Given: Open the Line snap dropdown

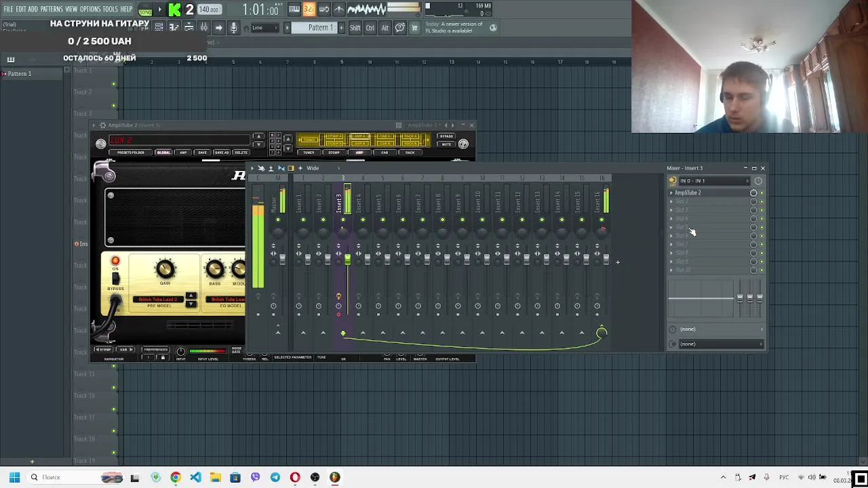Looking at the screenshot, I should click(266, 28).
